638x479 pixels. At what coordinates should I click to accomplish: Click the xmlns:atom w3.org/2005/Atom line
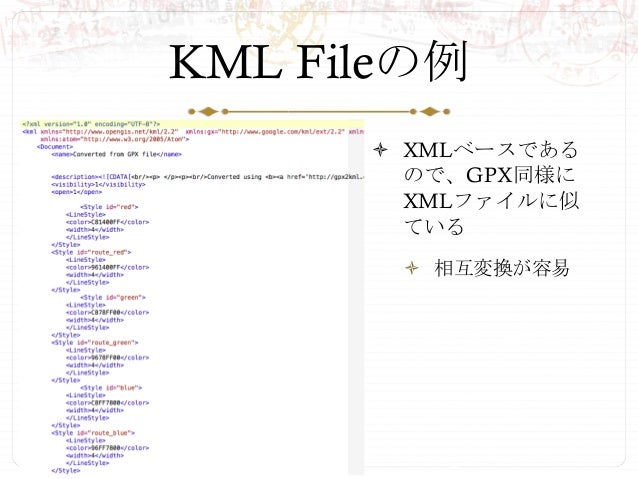click(x=115, y=139)
